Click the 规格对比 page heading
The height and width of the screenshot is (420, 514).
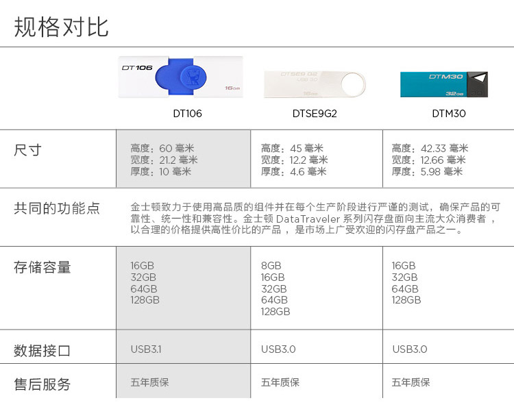[61, 27]
